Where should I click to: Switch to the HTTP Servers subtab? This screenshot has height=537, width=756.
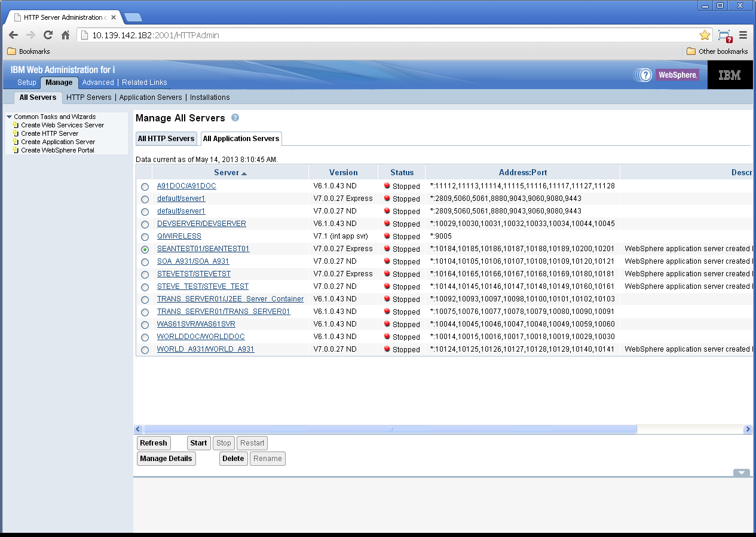[89, 97]
